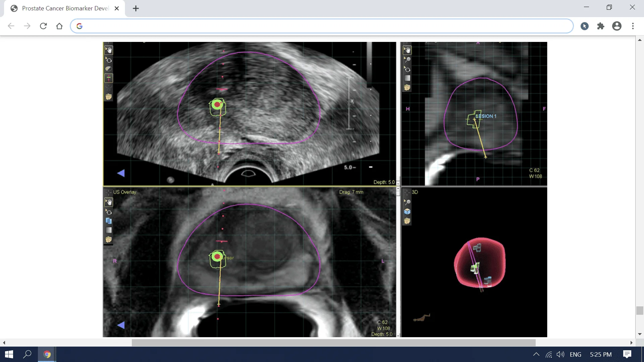Open the browser profile account menu
The height and width of the screenshot is (362, 644).
pyautogui.click(x=616, y=26)
